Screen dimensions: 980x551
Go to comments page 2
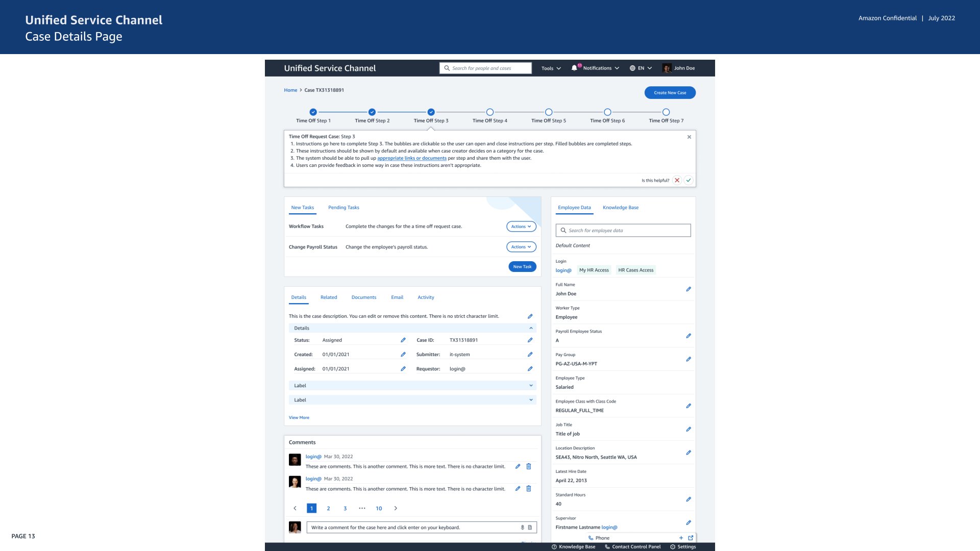tap(328, 508)
